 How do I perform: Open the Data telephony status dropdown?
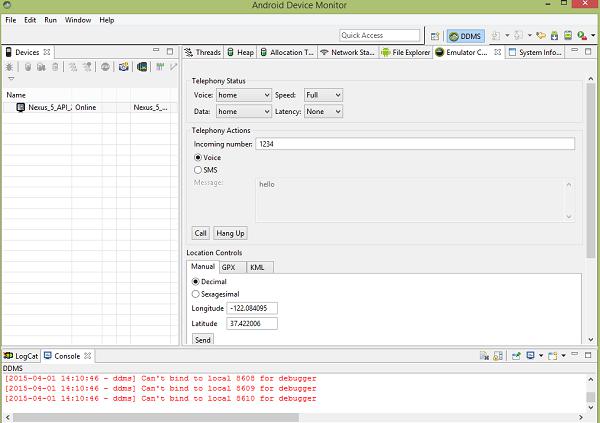tap(244, 111)
